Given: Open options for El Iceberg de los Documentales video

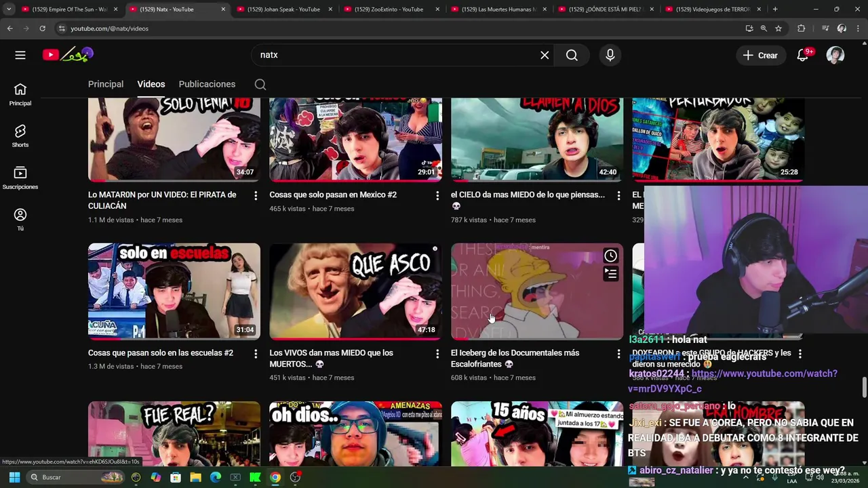Looking at the screenshot, I should [618, 353].
